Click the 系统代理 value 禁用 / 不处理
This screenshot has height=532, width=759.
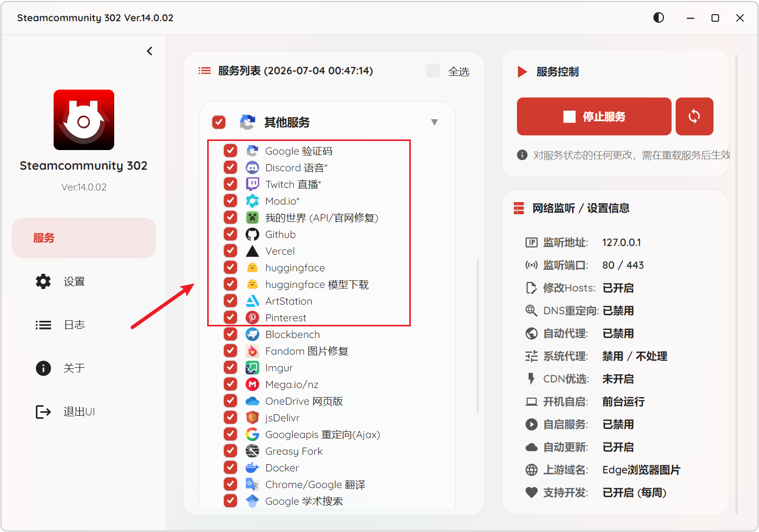[x=635, y=356]
